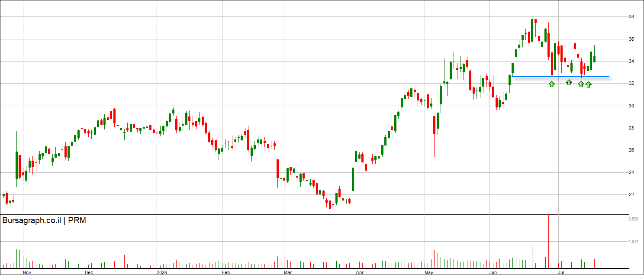Click the Apr label on time axis
The width and height of the screenshot is (644, 275).
click(359, 272)
